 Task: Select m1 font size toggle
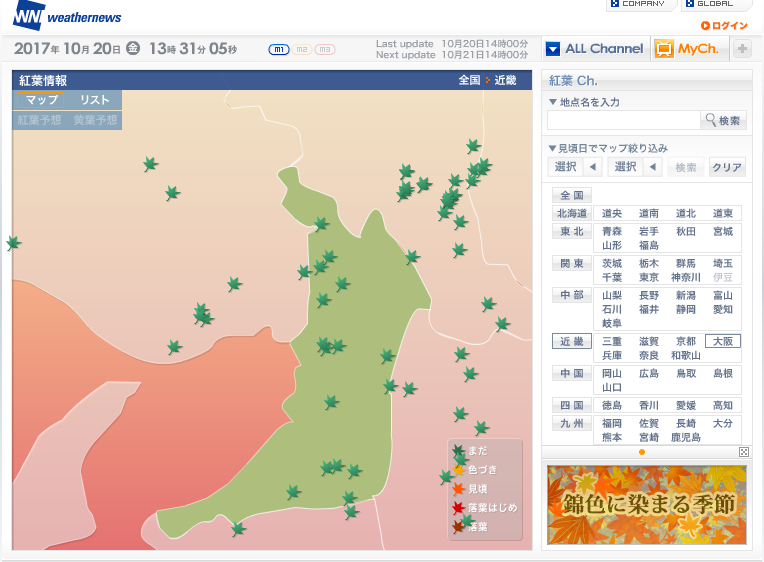pos(279,49)
